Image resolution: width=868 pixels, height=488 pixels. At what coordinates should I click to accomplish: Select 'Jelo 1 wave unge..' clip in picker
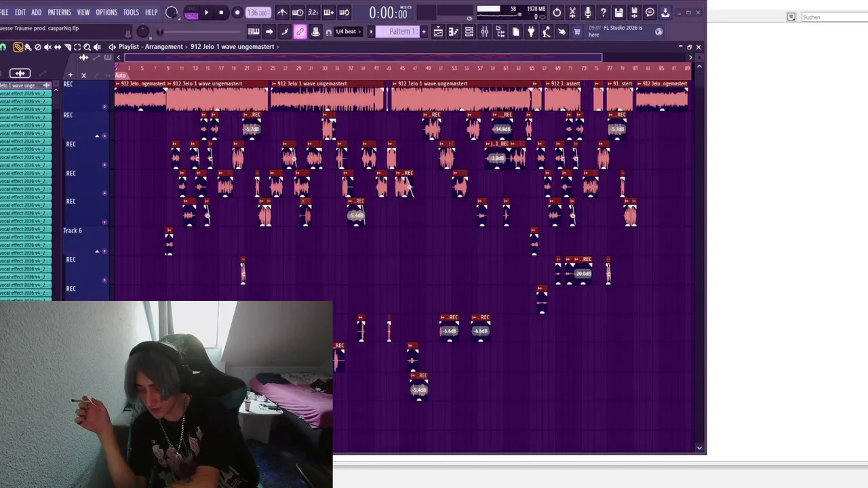(x=26, y=85)
